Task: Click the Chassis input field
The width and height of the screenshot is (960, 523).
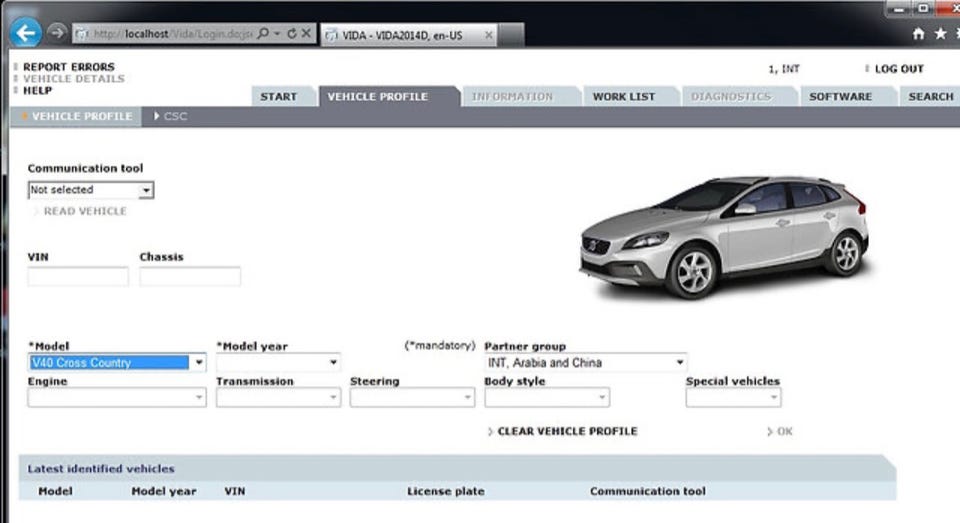Action: 190,277
